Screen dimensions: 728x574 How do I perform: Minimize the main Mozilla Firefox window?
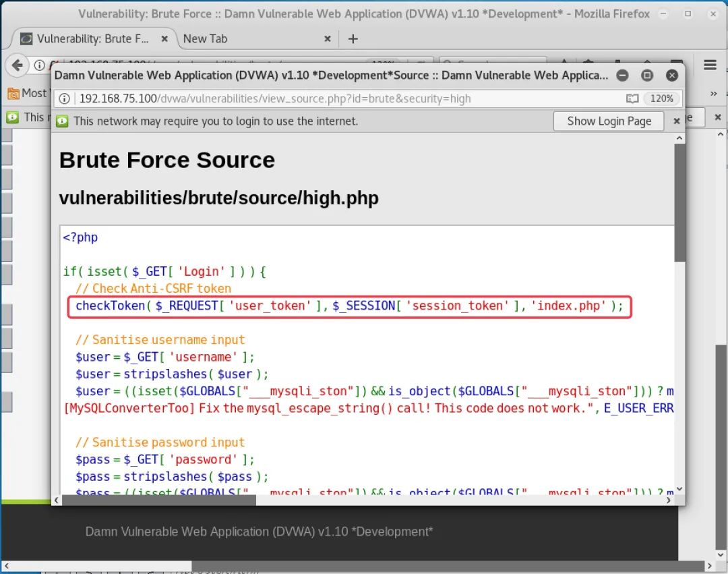pyautogui.click(x=663, y=14)
